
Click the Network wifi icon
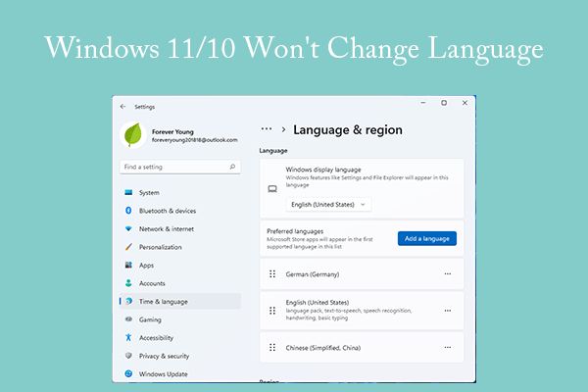click(x=128, y=228)
